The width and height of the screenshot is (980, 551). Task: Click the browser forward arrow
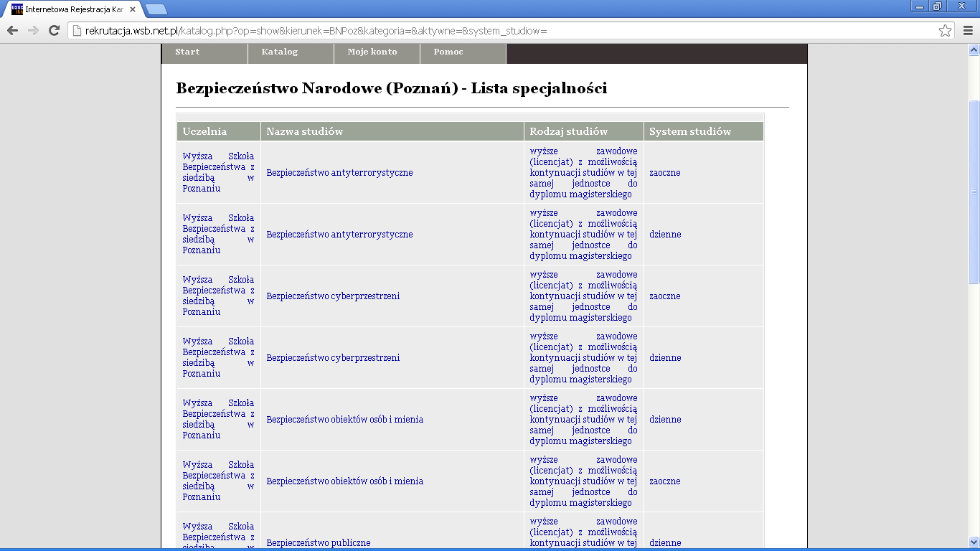pyautogui.click(x=33, y=30)
